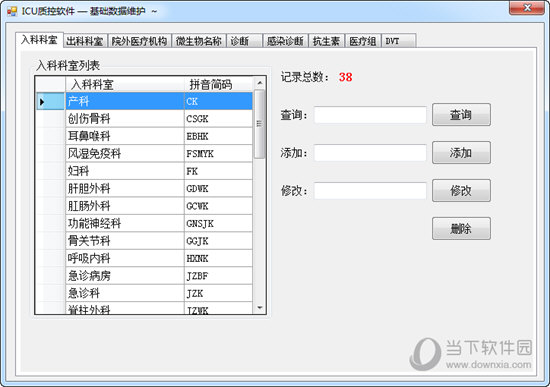Click the GNSJK pinyin code cell

coord(218,223)
